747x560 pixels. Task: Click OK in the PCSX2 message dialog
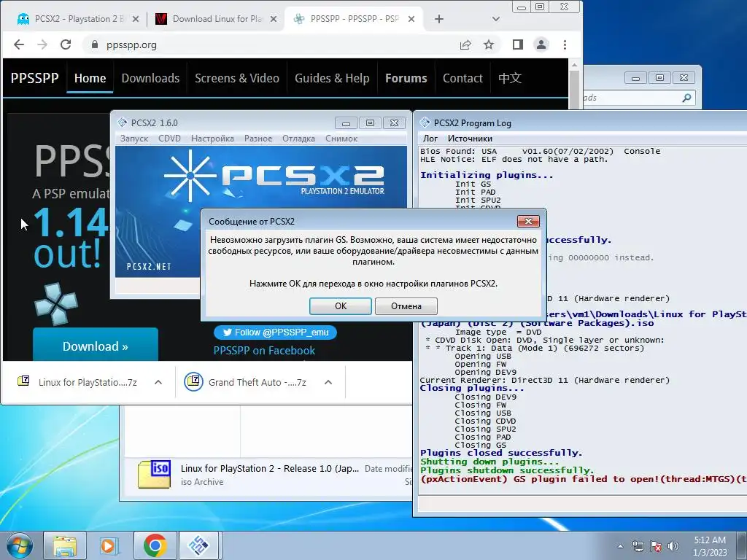point(340,306)
